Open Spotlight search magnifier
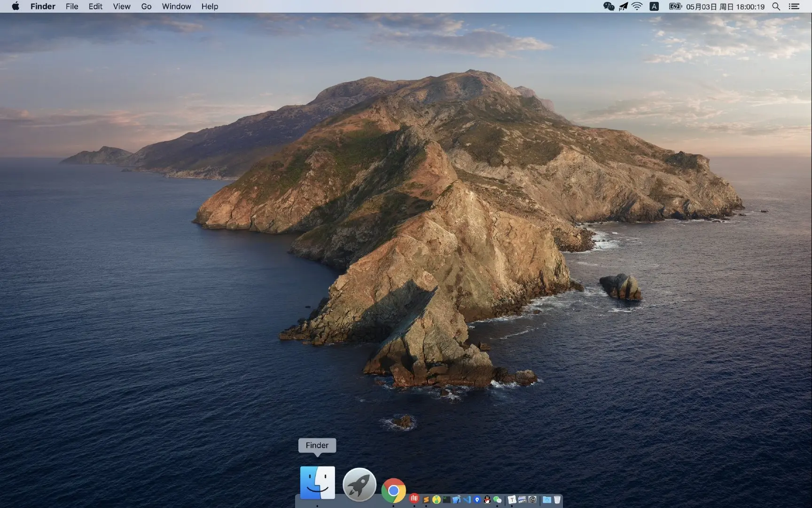 point(776,6)
